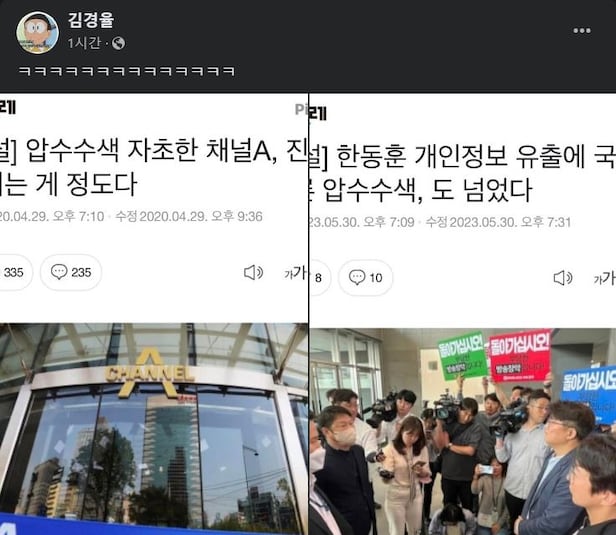Open the protest crowd photo
The width and height of the screenshot is (616, 535).
coord(462,431)
